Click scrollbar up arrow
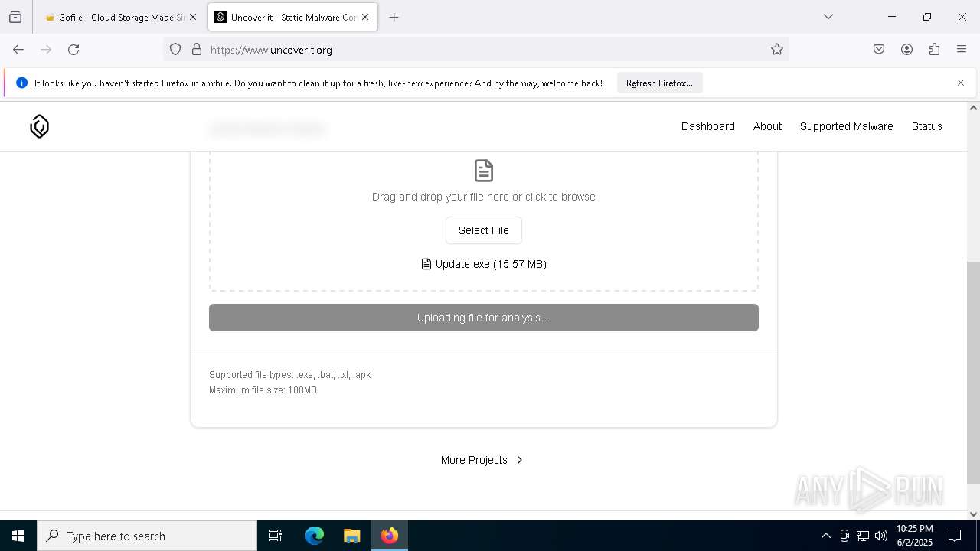This screenshot has height=551, width=980. click(973, 108)
